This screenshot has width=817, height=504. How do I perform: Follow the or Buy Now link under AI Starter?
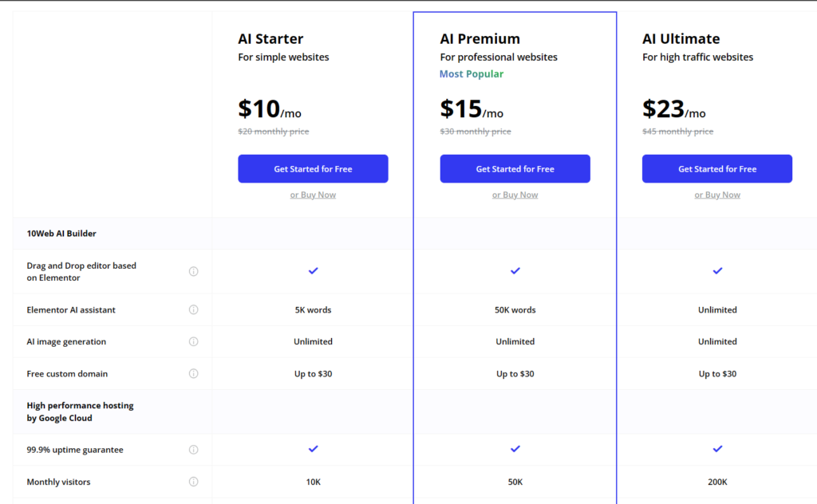(313, 195)
